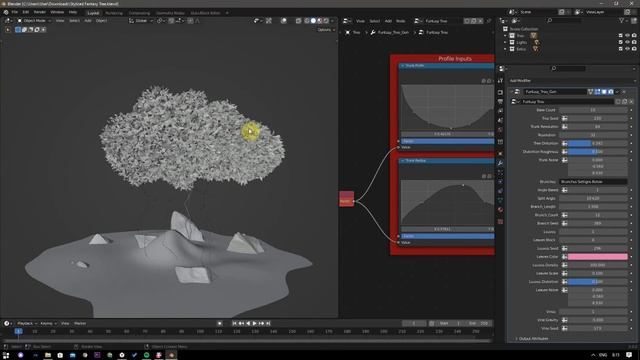The image size is (640, 360).
Task: Switch to the Geometry Nodes workspace tab
Action: (170, 13)
